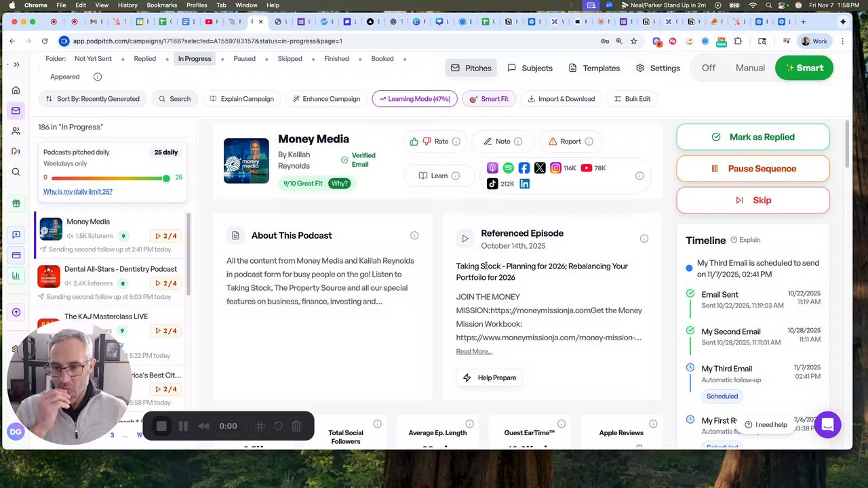
Task: Switch sending mode to Manual
Action: 750,68
